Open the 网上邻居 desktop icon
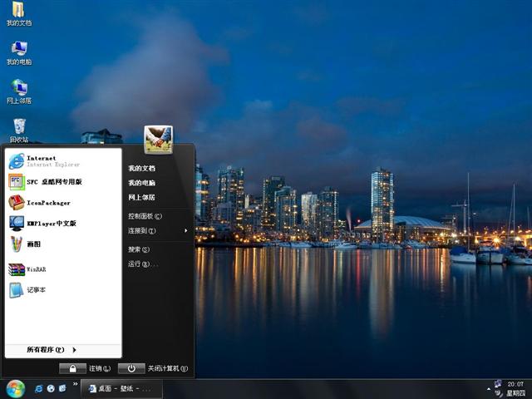 [x=19, y=91]
